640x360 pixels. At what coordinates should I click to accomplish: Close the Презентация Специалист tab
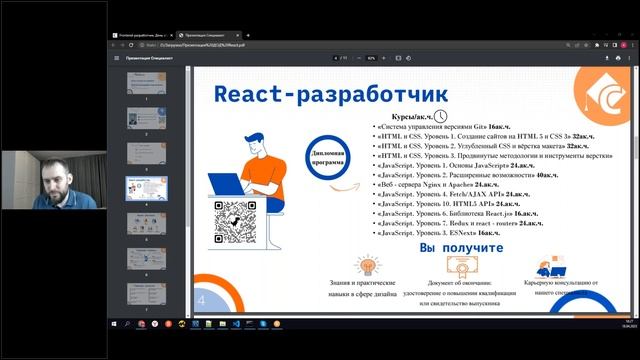(238, 36)
